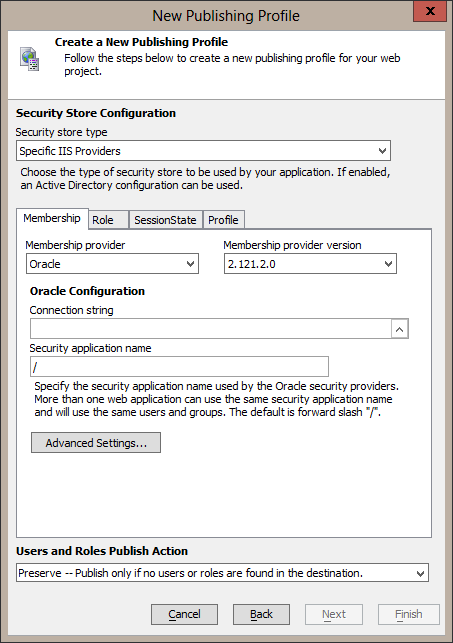Open the Membership provider Oracle dropdown
The width and height of the screenshot is (453, 643).
pyautogui.click(x=112, y=264)
